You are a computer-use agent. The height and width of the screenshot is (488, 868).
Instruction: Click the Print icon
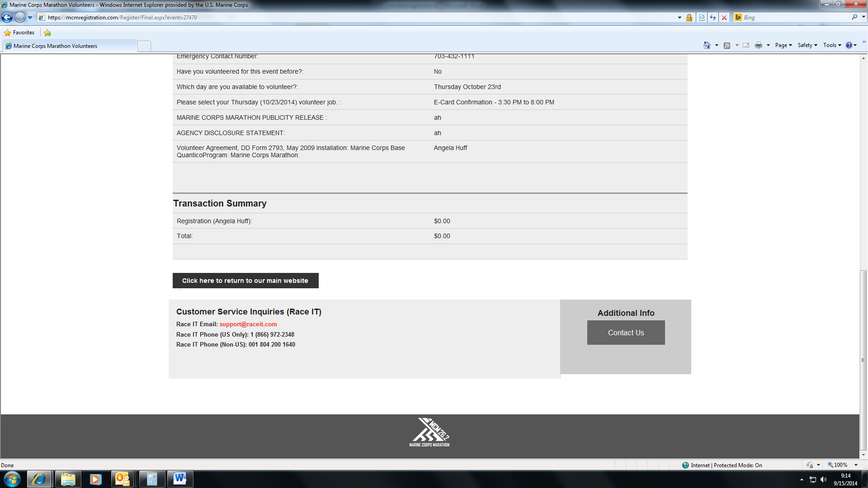758,45
